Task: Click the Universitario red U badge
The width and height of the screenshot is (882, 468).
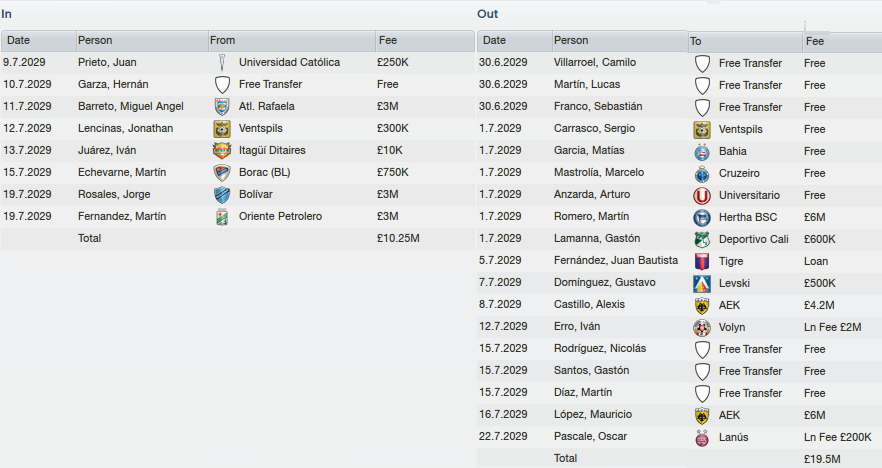Action: click(702, 195)
